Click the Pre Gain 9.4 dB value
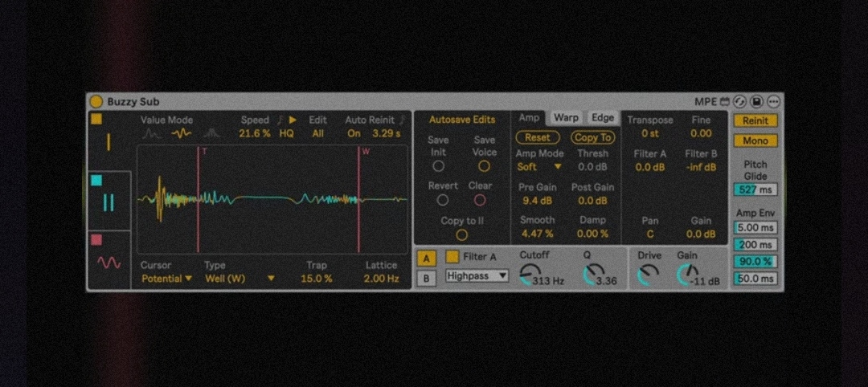The height and width of the screenshot is (387, 868). [x=537, y=201]
